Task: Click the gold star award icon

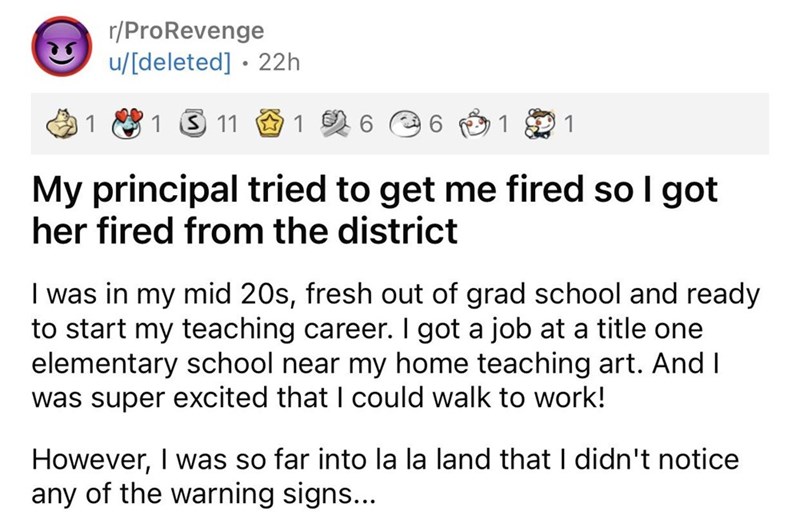Action: pos(272,125)
